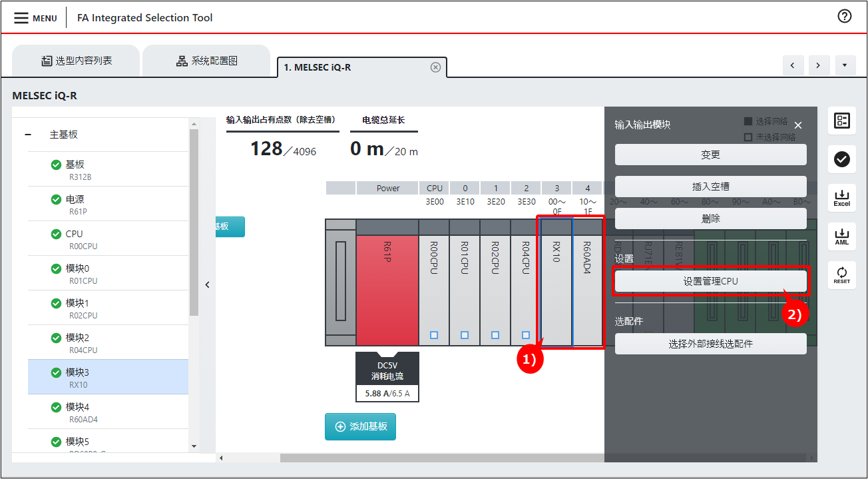868x479 pixels.
Task: Close the input/output module panel
Action: pyautogui.click(x=798, y=125)
